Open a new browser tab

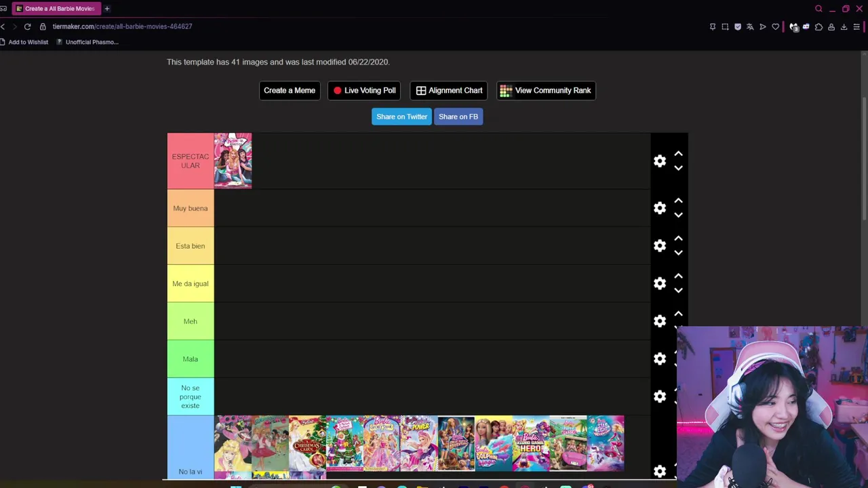click(x=107, y=8)
